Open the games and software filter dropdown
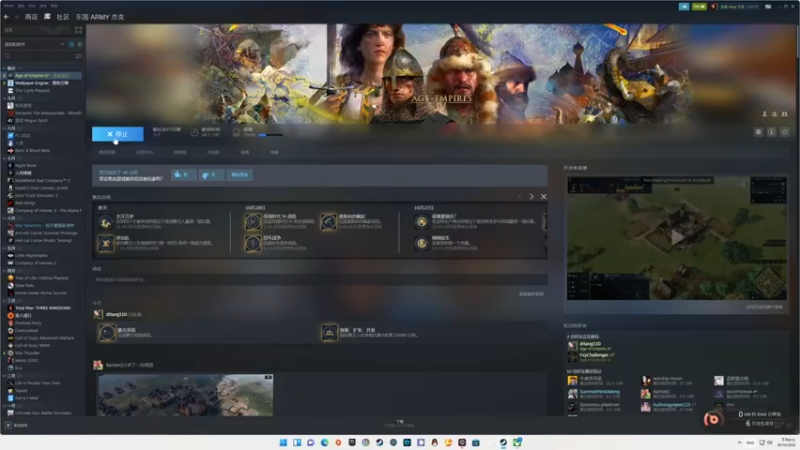Image resolution: width=800 pixels, height=450 pixels. click(34, 44)
